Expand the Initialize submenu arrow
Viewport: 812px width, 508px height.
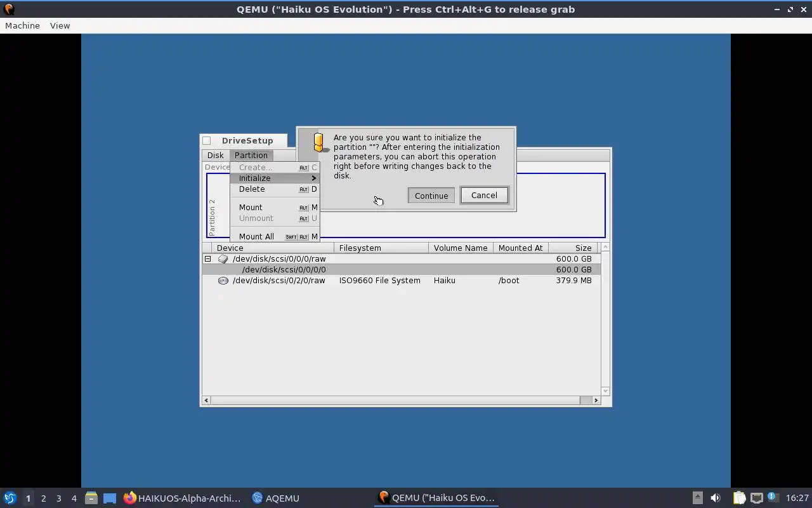coord(313,178)
